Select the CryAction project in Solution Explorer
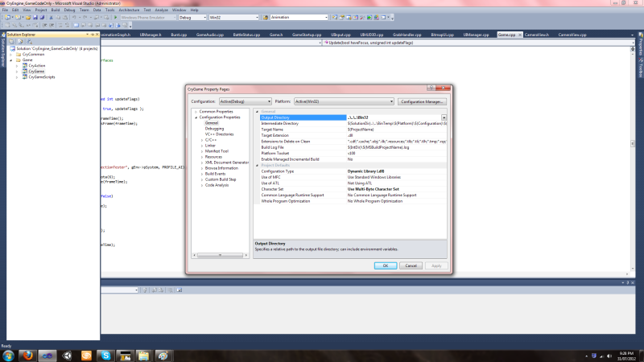 pos(37,66)
